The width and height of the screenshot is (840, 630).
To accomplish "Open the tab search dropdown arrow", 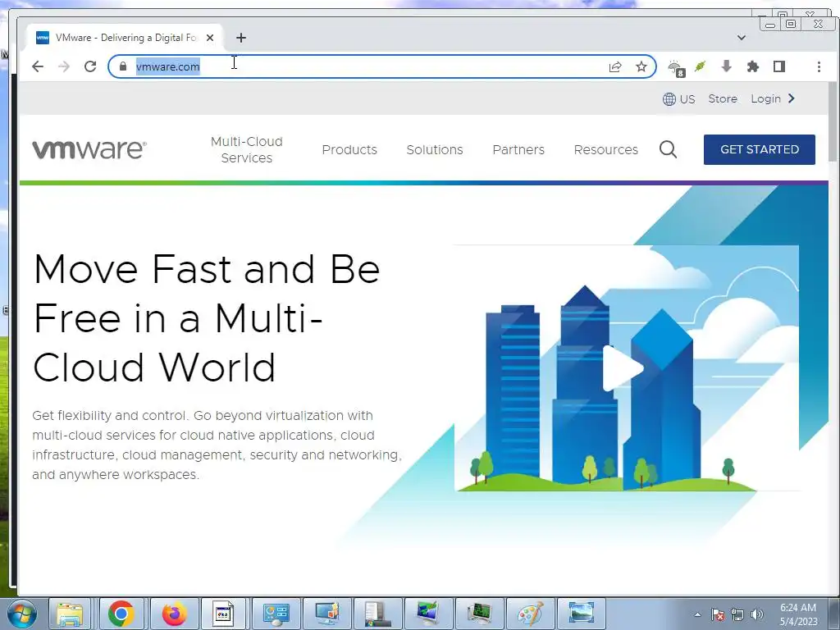I will 742,38.
